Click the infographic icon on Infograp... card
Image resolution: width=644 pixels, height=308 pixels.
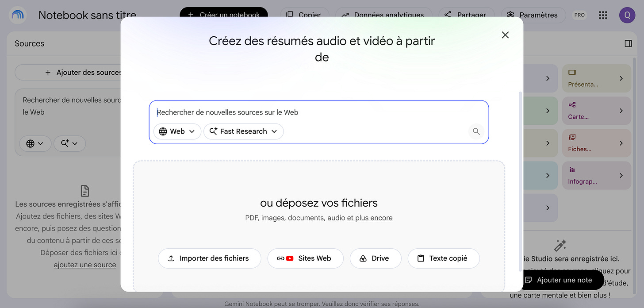pyautogui.click(x=572, y=169)
